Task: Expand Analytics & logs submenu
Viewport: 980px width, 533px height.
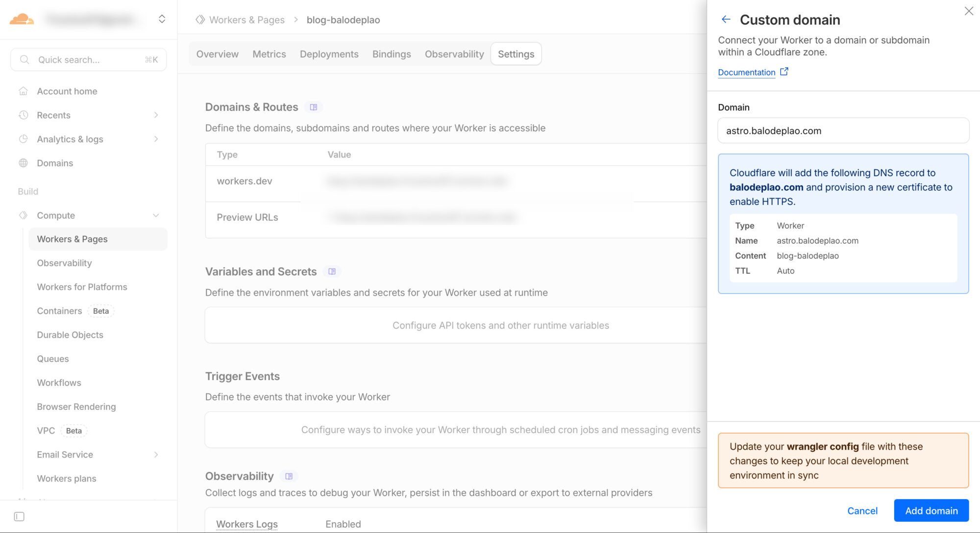Action: pos(156,139)
